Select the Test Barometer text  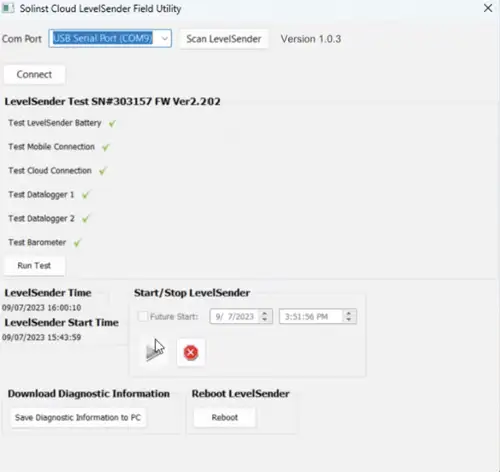point(37,242)
